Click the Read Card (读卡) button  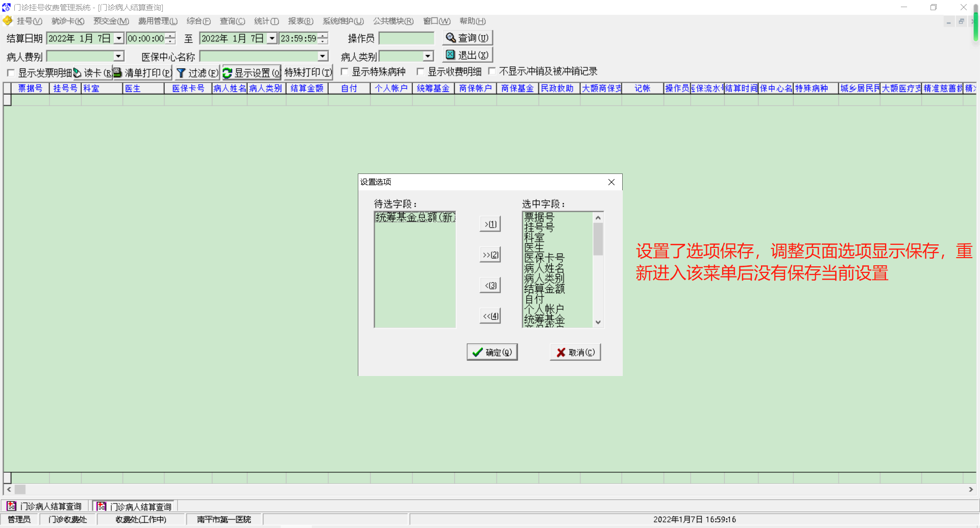tap(92, 73)
